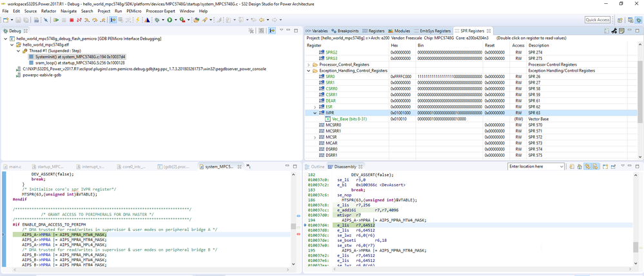Collapse the IVPR register node
The height and width of the screenshot is (276, 644).
(315, 112)
